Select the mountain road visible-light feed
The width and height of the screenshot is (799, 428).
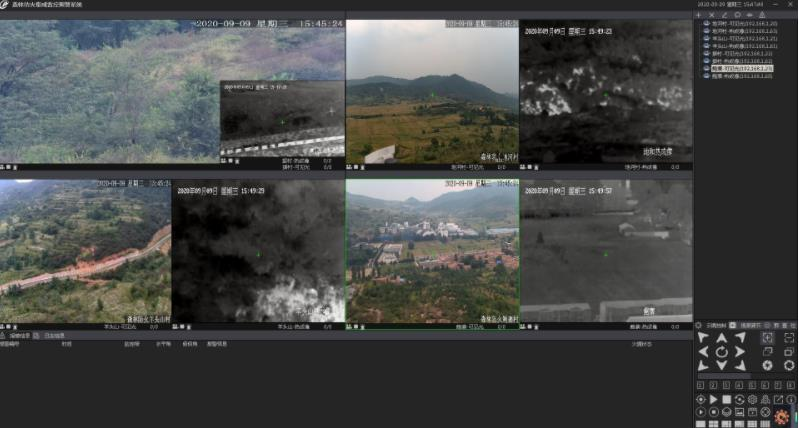coord(86,251)
